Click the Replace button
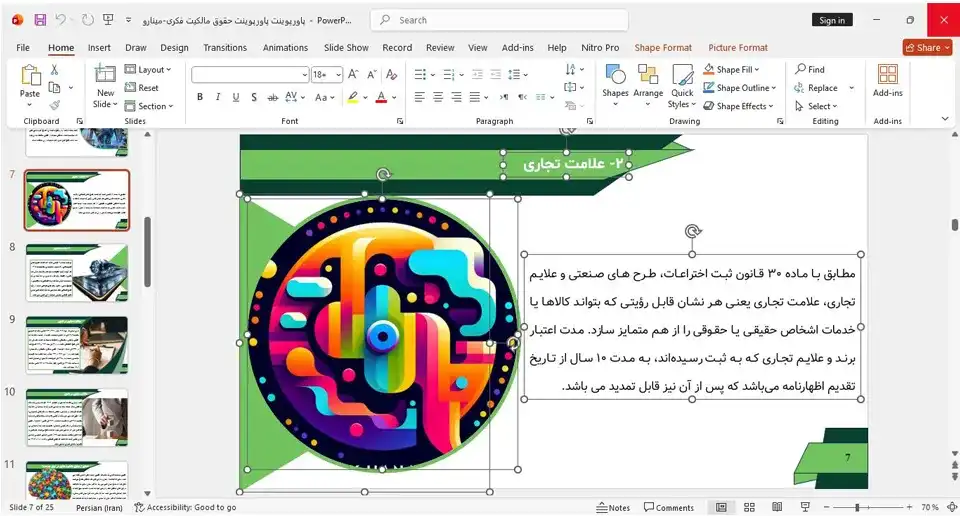Viewport: 960px width, 516px height. (816, 88)
